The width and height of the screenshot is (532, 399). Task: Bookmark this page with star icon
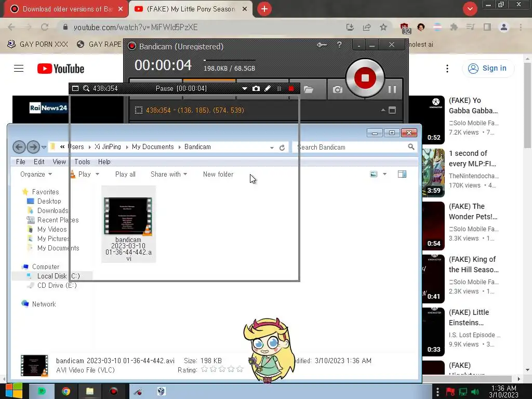(x=383, y=27)
